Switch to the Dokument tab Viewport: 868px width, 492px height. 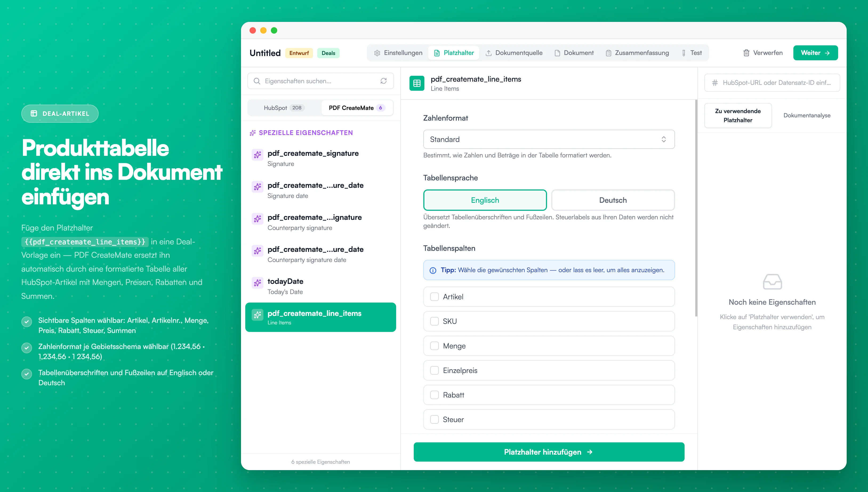[574, 53]
